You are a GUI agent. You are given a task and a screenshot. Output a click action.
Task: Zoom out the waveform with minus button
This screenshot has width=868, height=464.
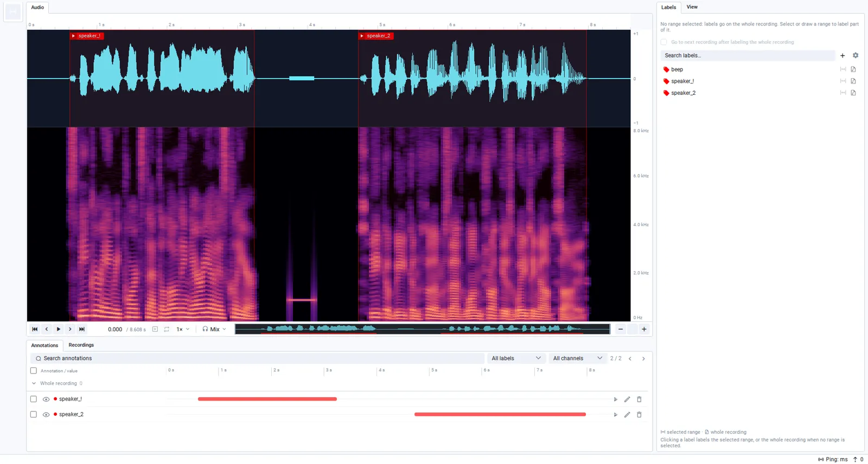coord(621,329)
